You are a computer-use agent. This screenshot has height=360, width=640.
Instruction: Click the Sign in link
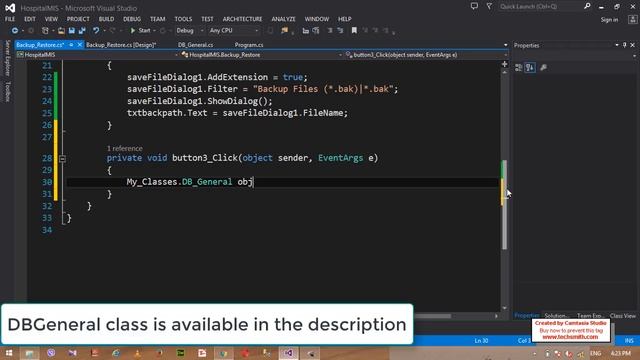(609, 20)
